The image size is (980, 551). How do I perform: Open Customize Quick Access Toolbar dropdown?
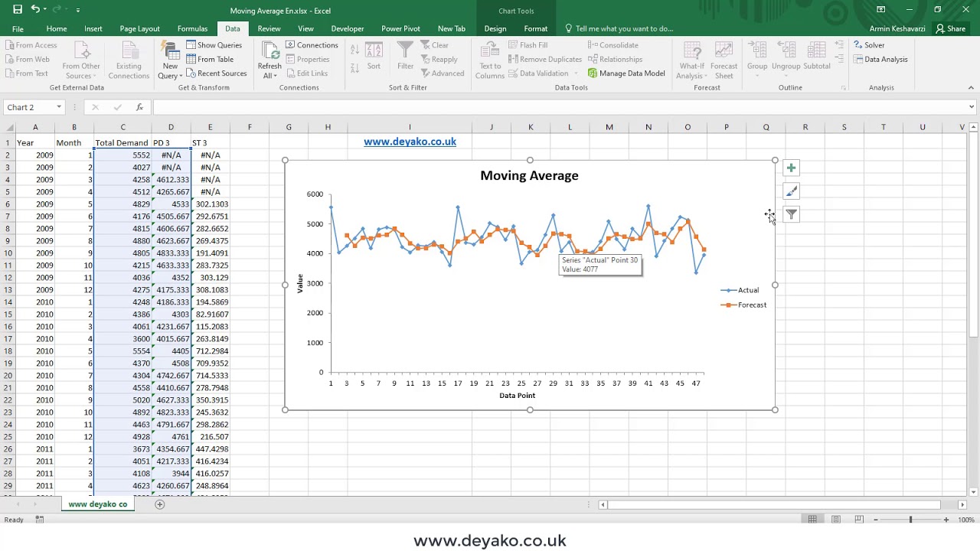coord(78,10)
